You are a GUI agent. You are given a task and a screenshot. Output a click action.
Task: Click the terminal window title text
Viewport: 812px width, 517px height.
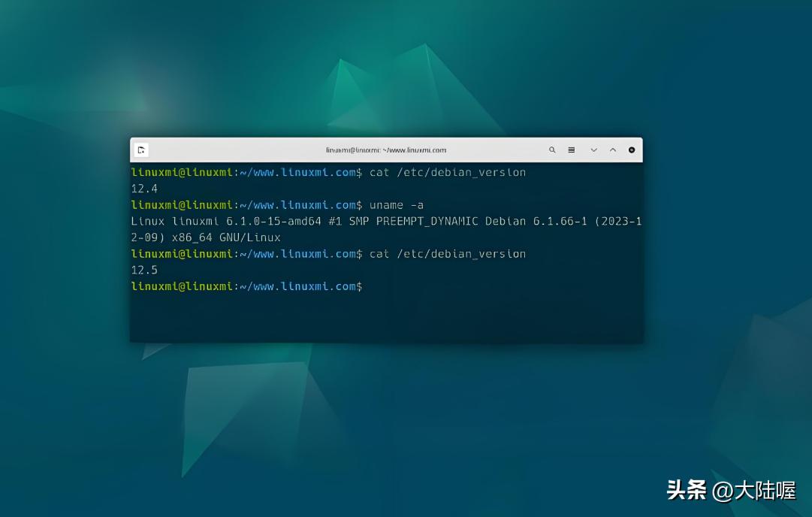pyautogui.click(x=386, y=150)
